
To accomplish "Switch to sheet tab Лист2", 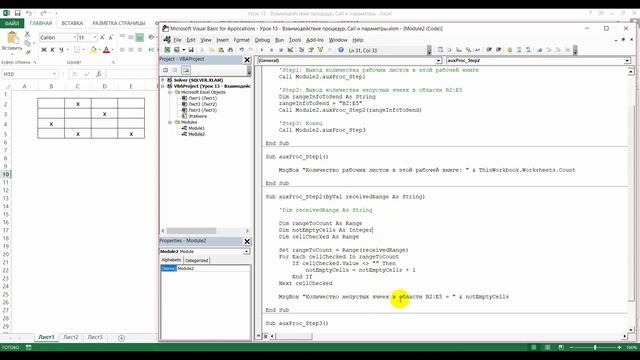I will 71,337.
